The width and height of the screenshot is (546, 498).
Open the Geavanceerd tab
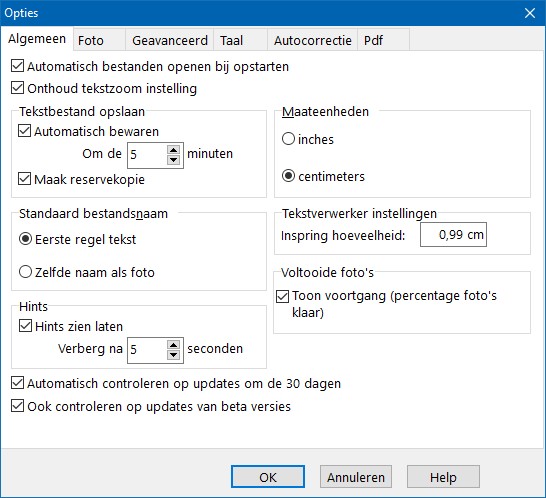(170, 40)
